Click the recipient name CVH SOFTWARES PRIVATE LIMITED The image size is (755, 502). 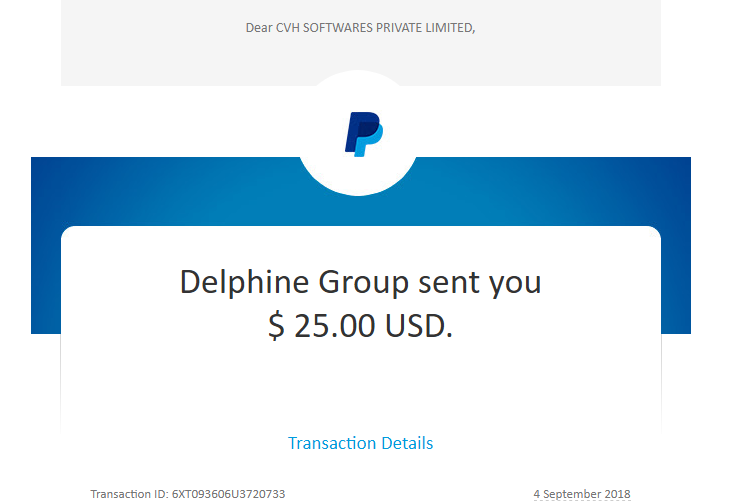(375, 28)
